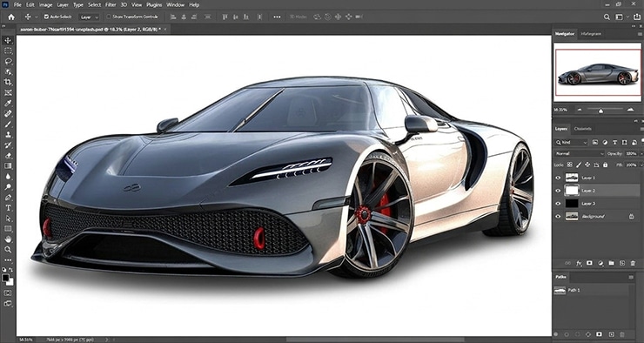Create a new group folder icon
Viewport: 644px width, 343px height.
click(611, 263)
